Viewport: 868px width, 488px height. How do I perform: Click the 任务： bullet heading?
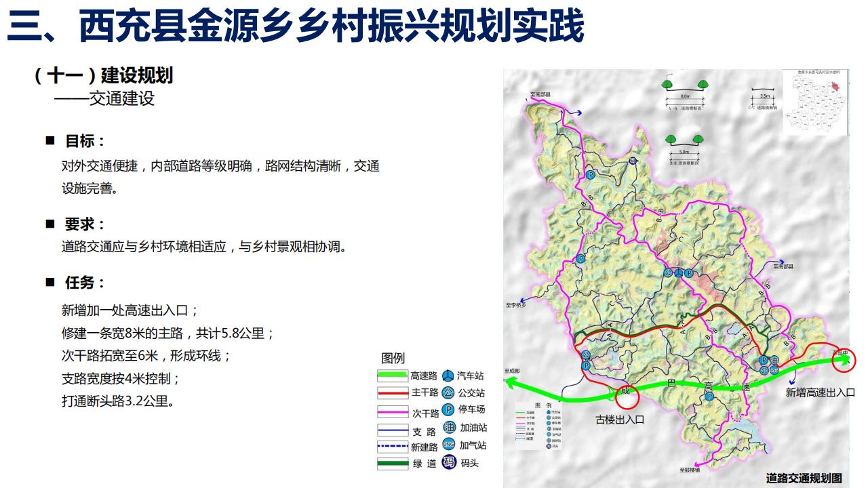tap(85, 282)
